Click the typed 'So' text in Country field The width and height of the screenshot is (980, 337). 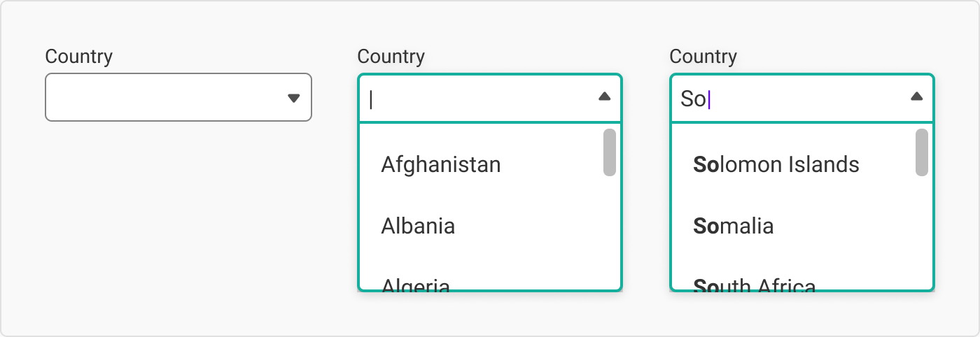click(x=693, y=99)
